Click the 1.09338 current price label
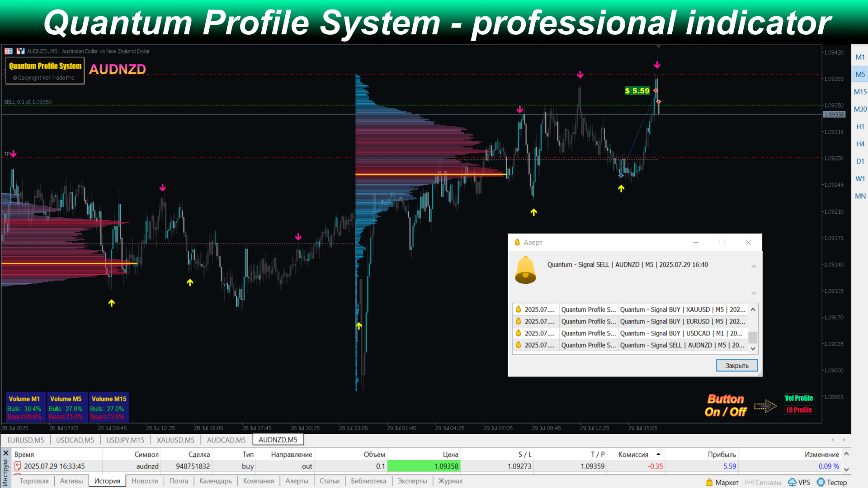The width and height of the screenshot is (868, 488). (834, 114)
